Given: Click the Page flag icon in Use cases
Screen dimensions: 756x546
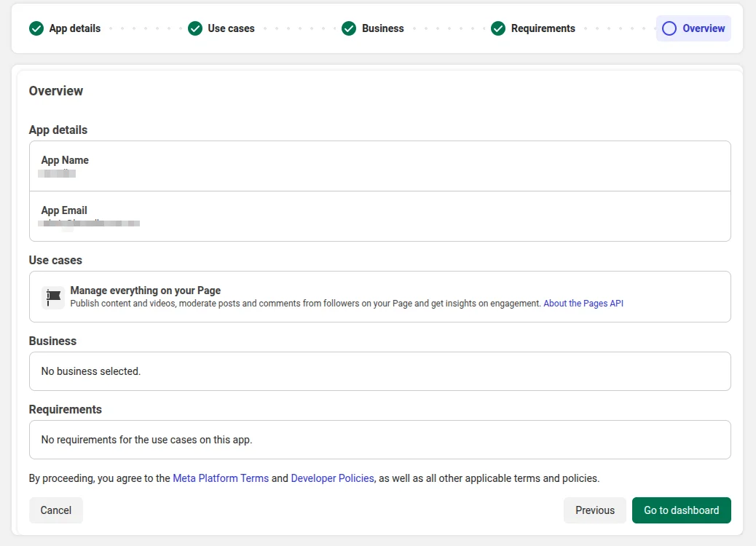Looking at the screenshot, I should coord(53,297).
